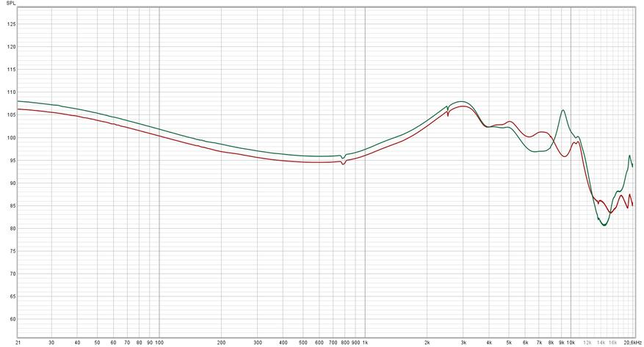Select the 800 frequency axis label
The image size is (644, 347).
(345, 343)
